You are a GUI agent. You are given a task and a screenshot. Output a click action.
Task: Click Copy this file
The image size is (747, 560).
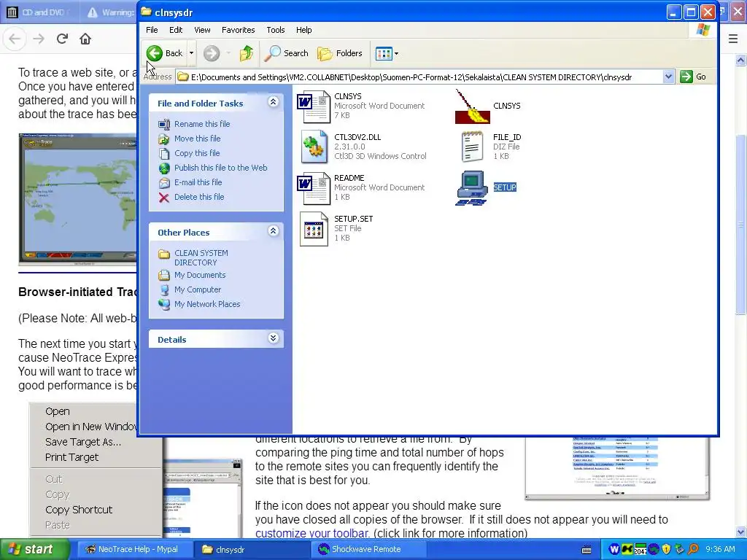(x=197, y=153)
